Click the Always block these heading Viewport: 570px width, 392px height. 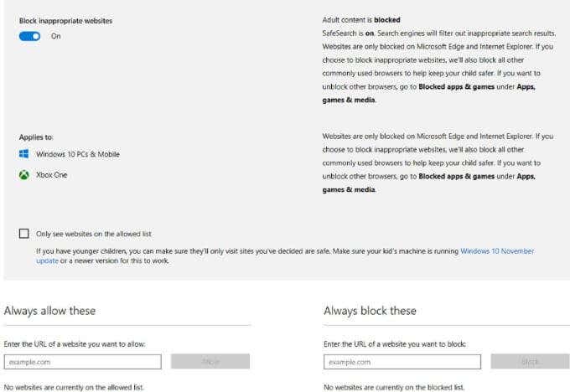click(370, 311)
